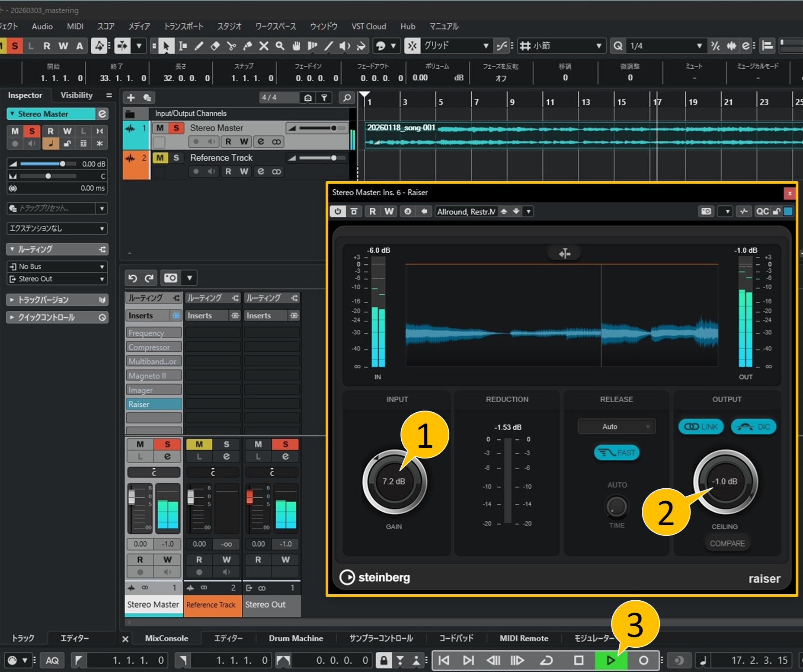
Task: Switch to the Visibility tab
Action: coord(77,95)
